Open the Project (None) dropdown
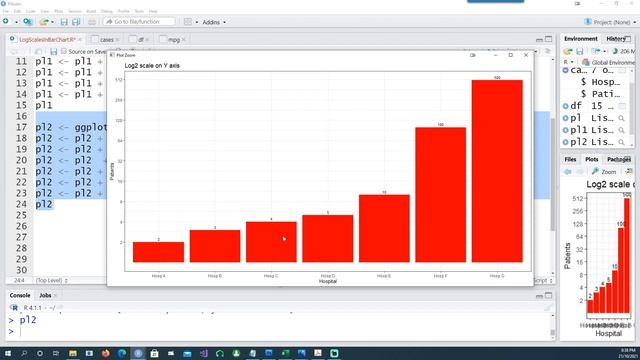Viewport: 640px width, 360px height. 610,22
